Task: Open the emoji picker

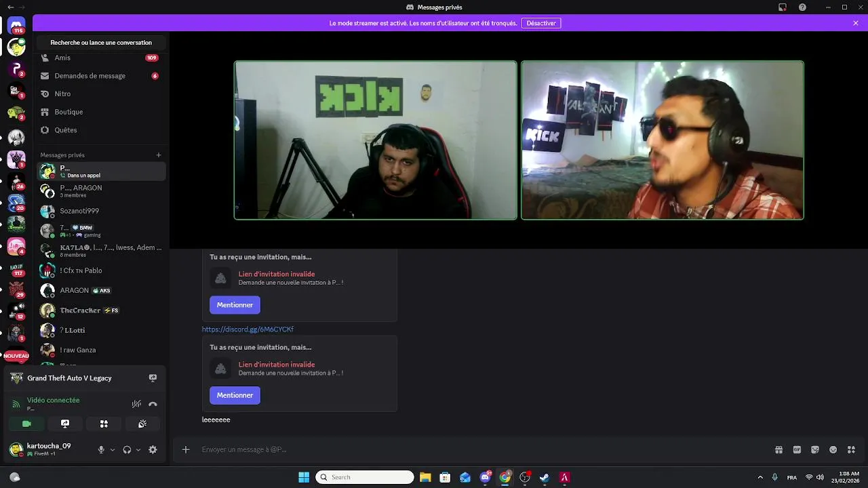Action: pyautogui.click(x=833, y=449)
